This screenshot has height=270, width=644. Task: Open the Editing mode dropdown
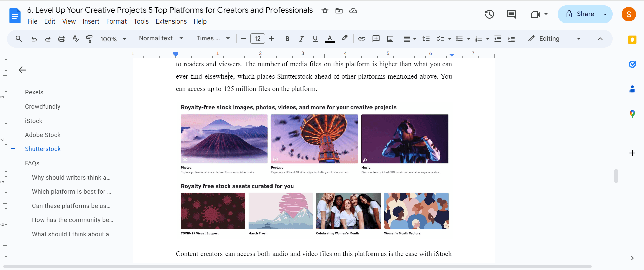554,39
